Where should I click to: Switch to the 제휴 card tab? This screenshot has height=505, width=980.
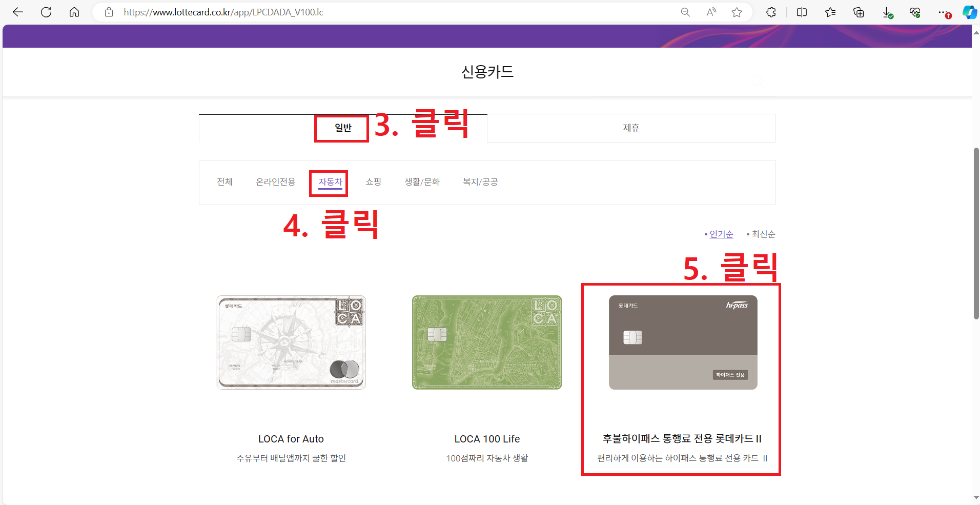(631, 128)
